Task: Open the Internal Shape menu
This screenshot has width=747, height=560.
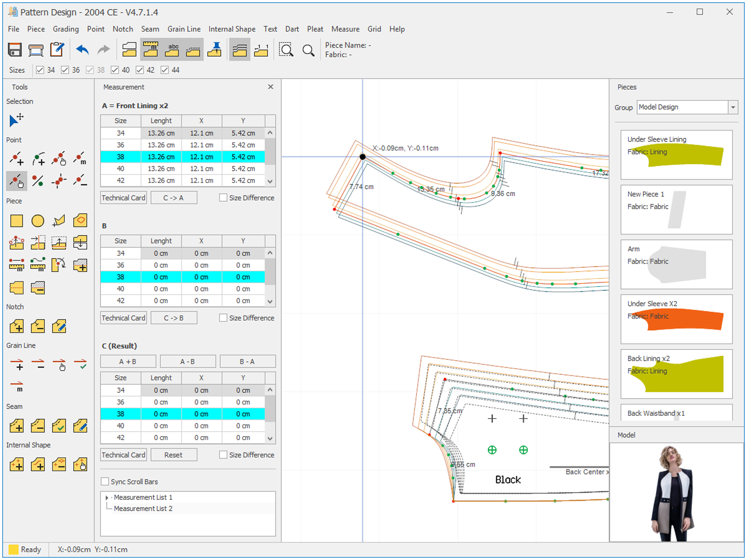Action: [232, 29]
